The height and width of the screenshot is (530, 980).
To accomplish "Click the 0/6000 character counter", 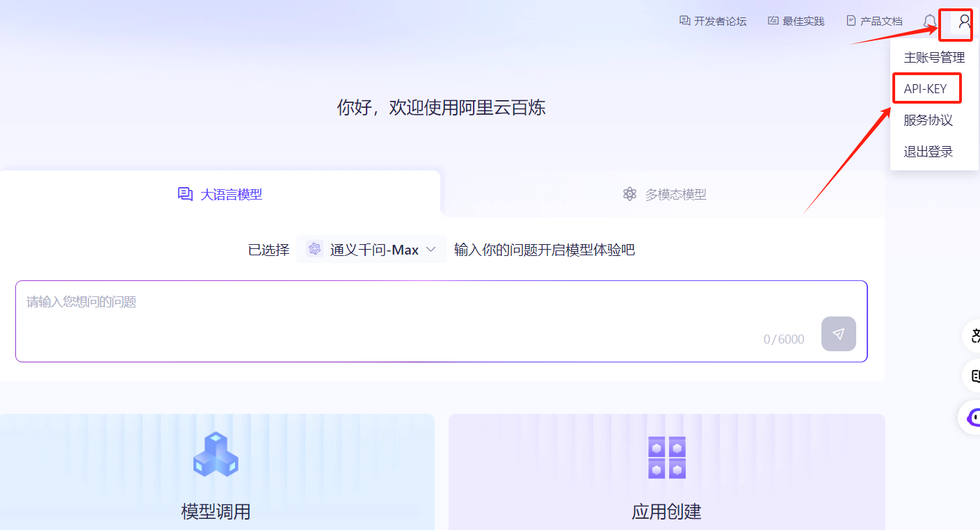I will [x=784, y=339].
